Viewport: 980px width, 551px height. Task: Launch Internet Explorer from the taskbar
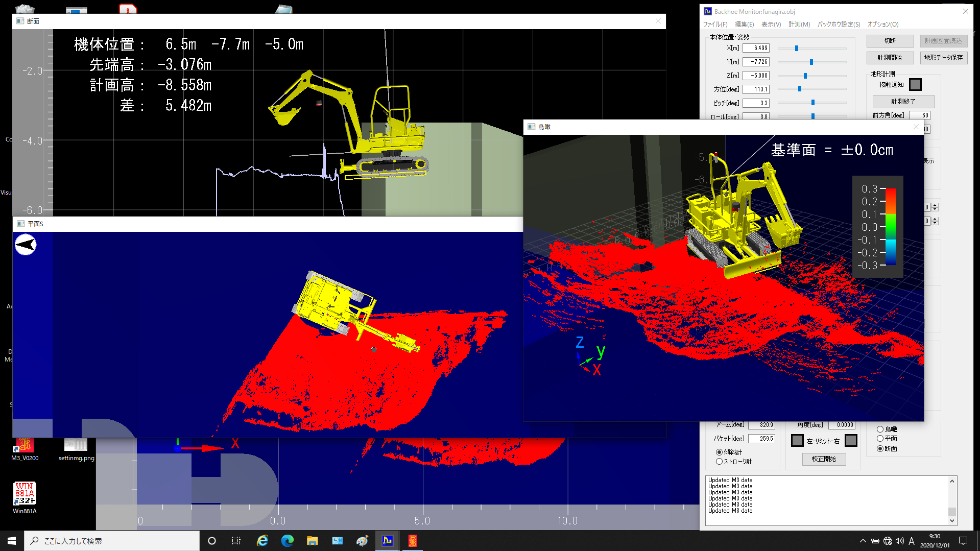262,541
